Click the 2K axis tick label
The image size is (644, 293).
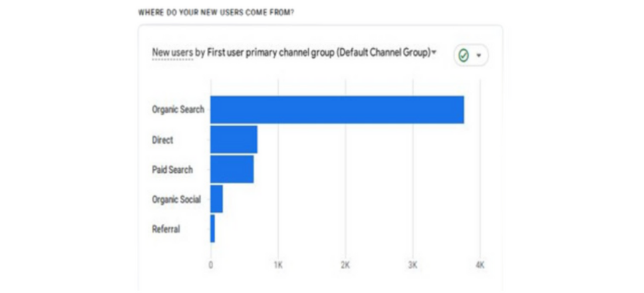tap(345, 265)
